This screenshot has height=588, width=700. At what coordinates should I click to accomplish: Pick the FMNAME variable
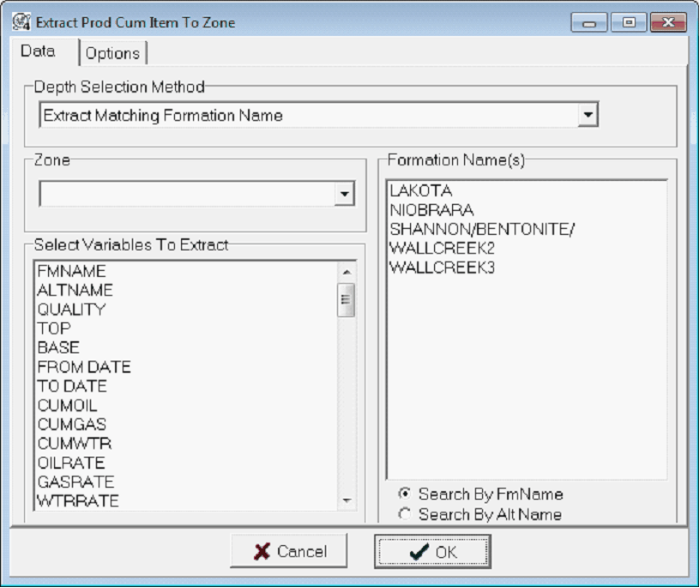click(71, 272)
